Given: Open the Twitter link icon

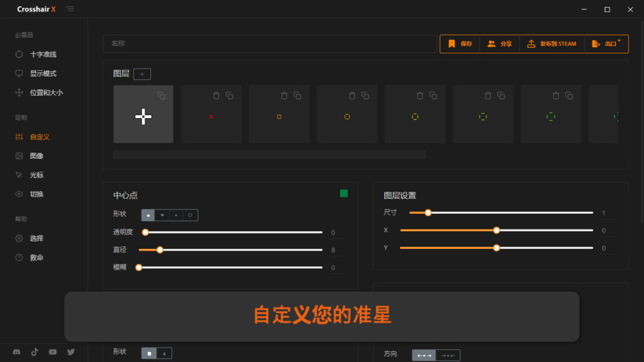Looking at the screenshot, I should pos(70,352).
